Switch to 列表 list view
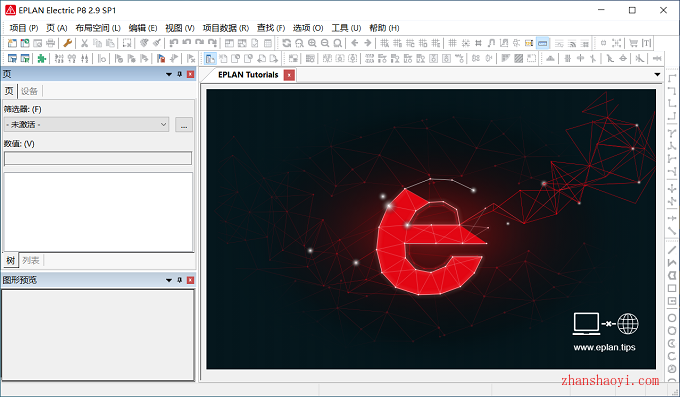Image resolution: width=680 pixels, height=397 pixels. point(31,260)
